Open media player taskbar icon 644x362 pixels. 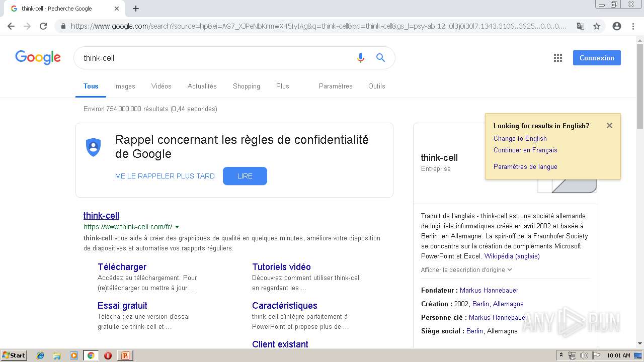(74, 355)
